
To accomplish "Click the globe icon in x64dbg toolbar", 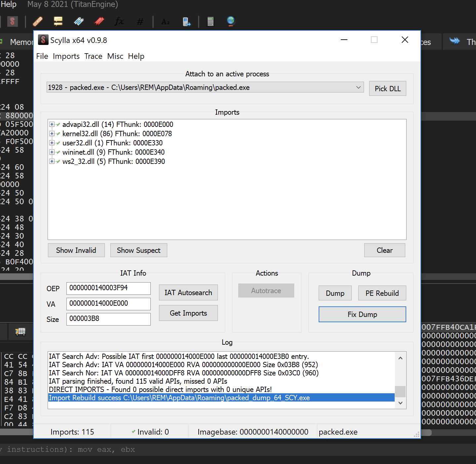I will (x=231, y=21).
